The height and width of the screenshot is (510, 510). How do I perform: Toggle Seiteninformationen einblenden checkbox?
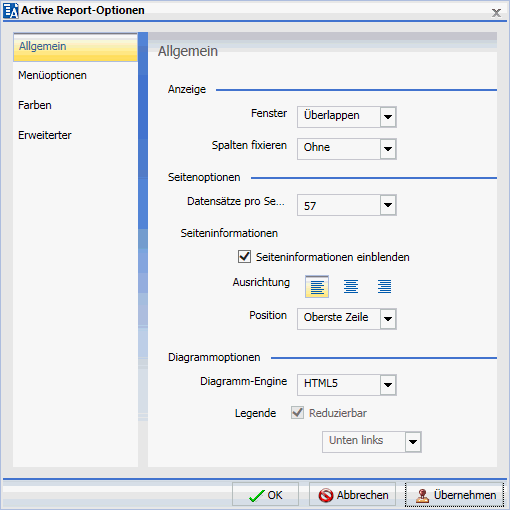point(244,257)
